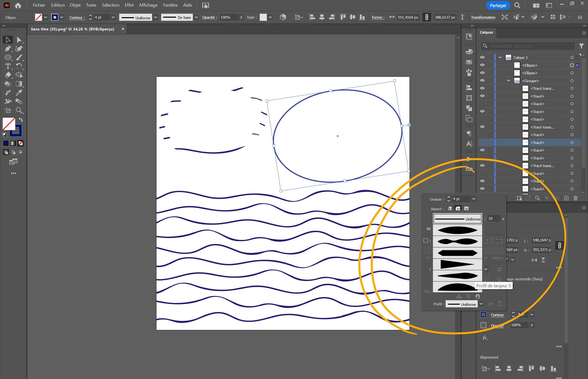Toggle visibility of the Groupe layer
588x379 pixels.
pos(482,80)
